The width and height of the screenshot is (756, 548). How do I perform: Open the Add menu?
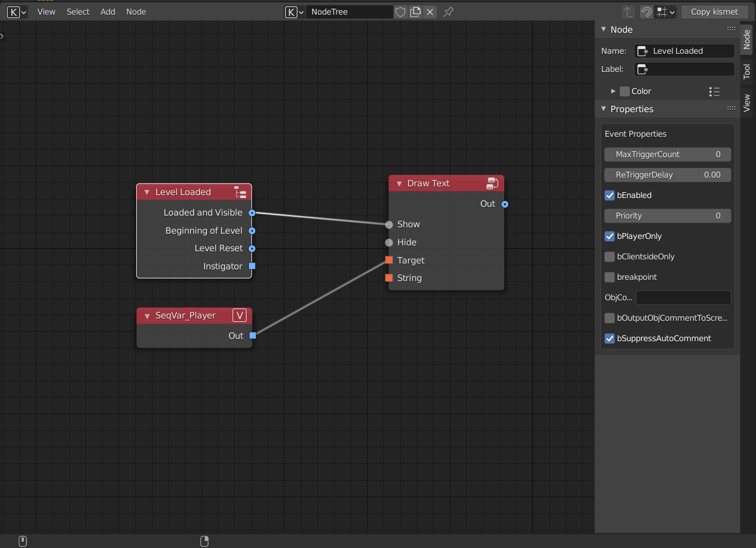[x=107, y=12]
